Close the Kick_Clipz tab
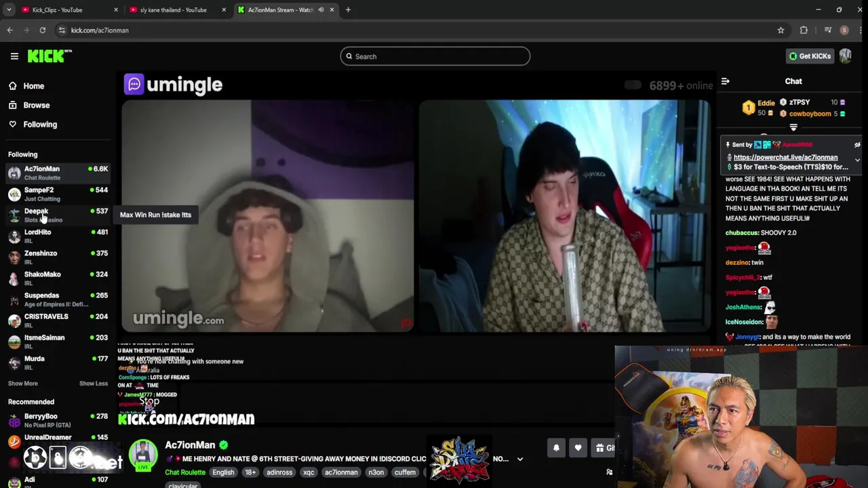The width and height of the screenshot is (868, 488). pos(115,9)
